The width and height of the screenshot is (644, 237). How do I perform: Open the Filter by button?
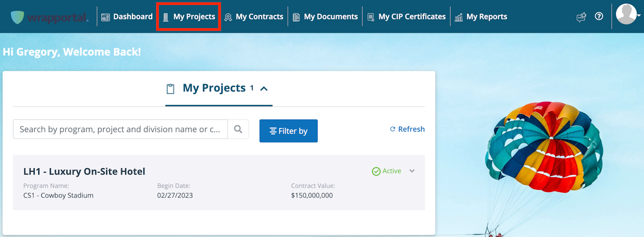(x=288, y=131)
